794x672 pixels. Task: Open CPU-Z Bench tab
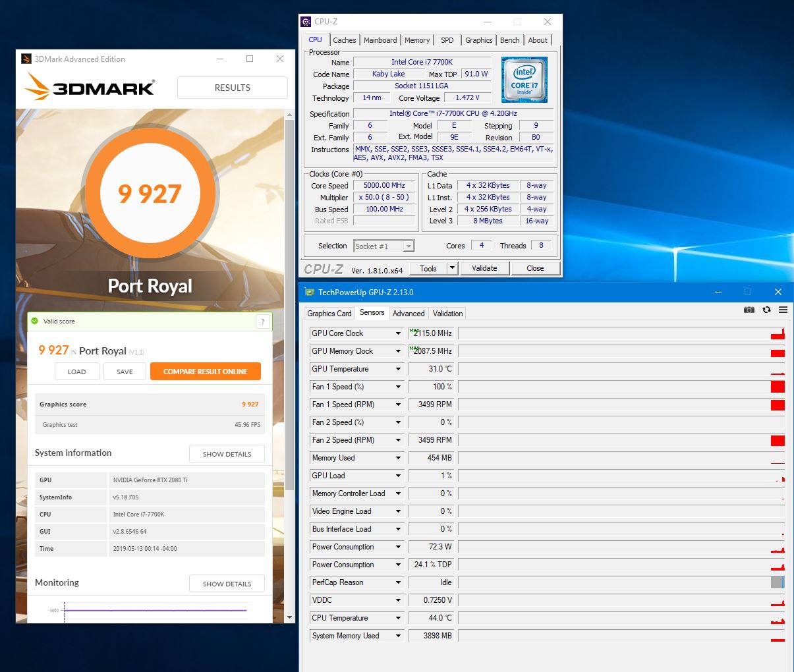(510, 40)
